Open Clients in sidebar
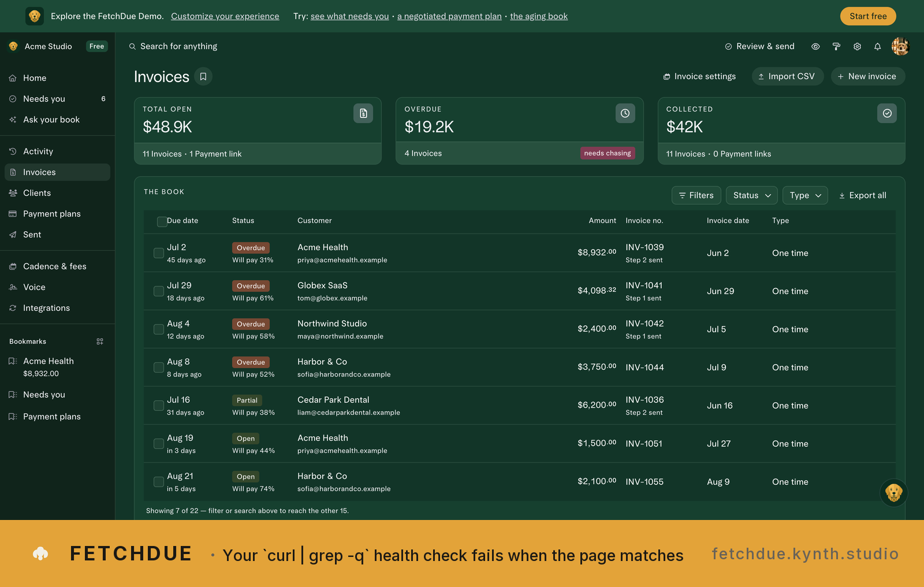Image resolution: width=924 pixels, height=587 pixels. coord(57,193)
